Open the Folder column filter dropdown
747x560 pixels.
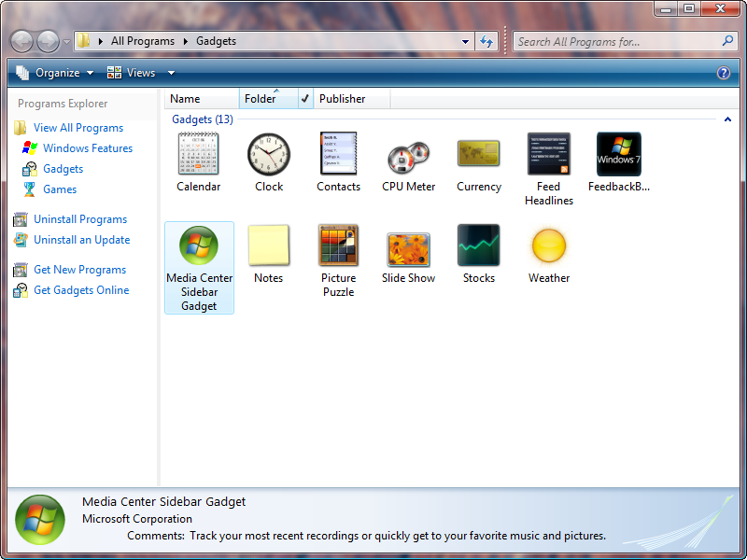point(305,99)
